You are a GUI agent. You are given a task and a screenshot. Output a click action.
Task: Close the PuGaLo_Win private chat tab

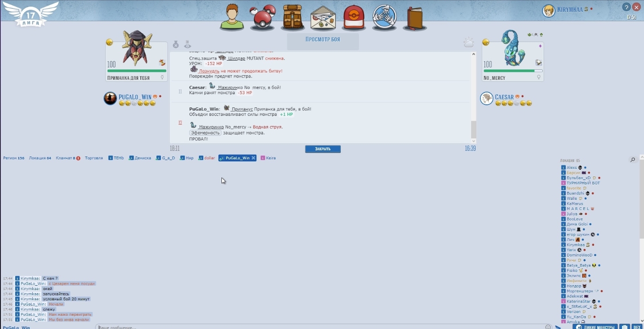[x=254, y=158]
